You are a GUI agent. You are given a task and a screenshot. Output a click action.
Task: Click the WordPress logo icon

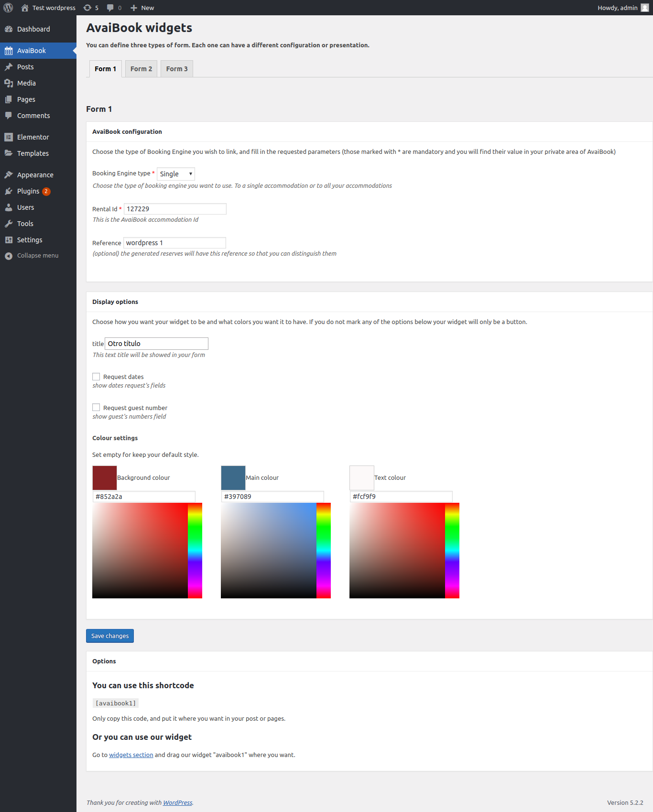tap(8, 8)
